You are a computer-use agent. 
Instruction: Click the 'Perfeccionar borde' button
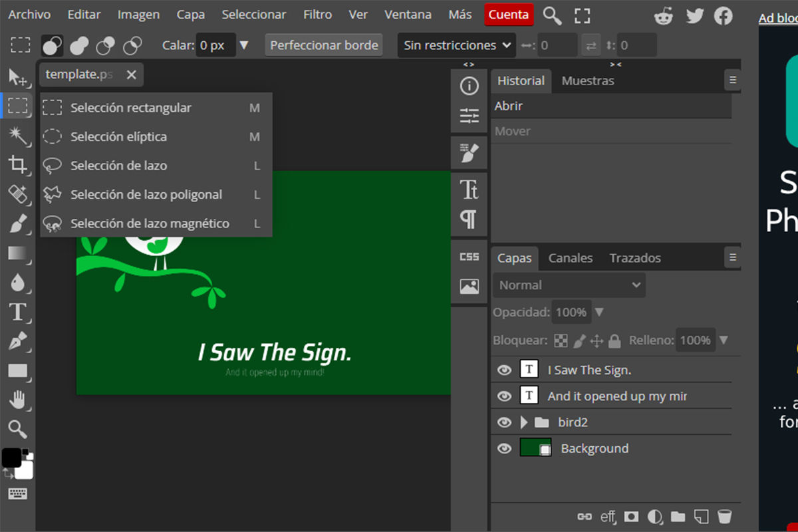(324, 45)
